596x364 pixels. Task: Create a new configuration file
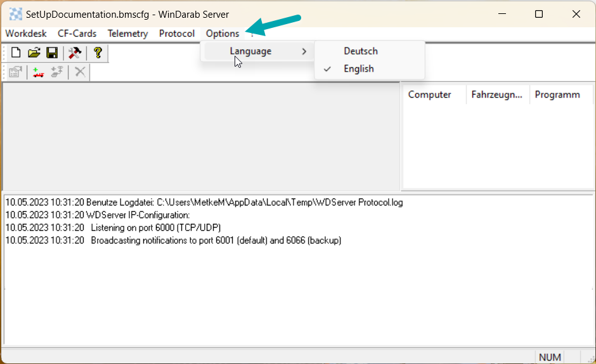click(x=16, y=53)
